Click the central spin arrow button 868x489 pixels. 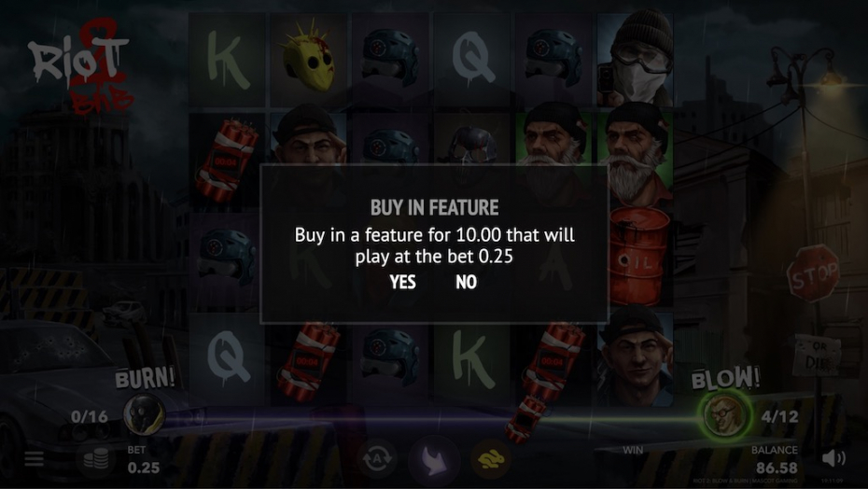(x=434, y=458)
